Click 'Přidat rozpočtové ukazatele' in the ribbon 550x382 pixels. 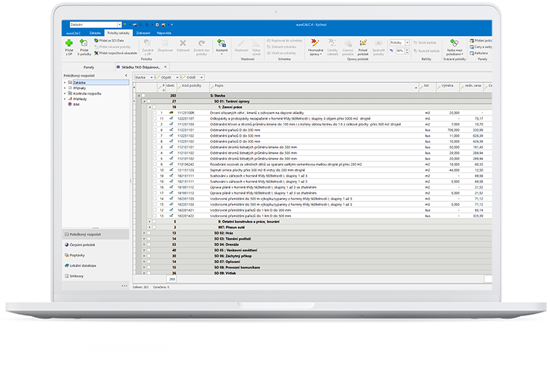pyautogui.click(x=115, y=53)
